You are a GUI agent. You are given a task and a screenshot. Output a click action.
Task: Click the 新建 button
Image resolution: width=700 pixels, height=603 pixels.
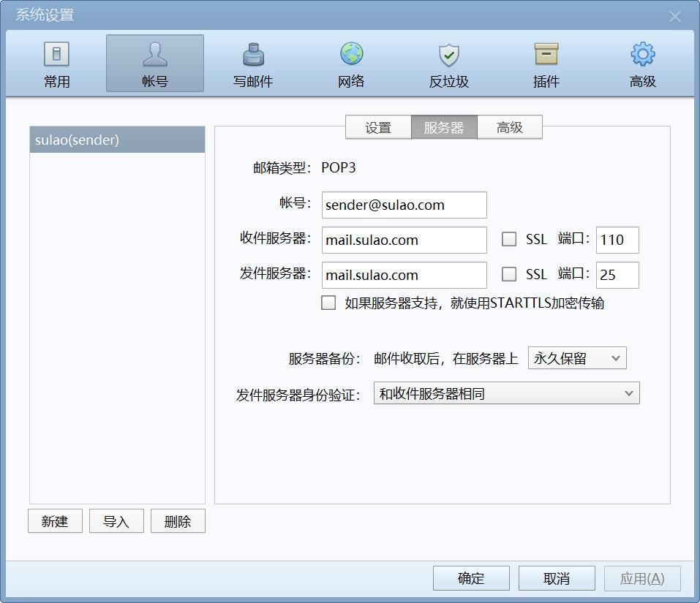coord(55,521)
